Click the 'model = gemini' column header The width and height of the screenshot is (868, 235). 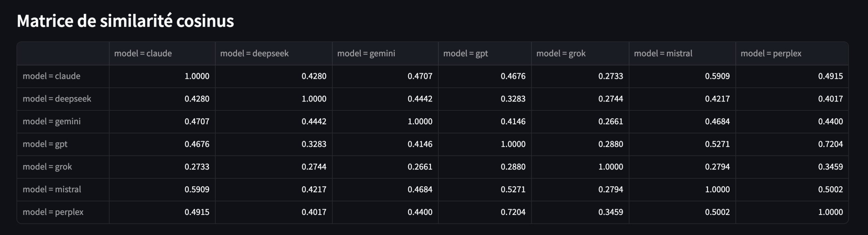(366, 53)
